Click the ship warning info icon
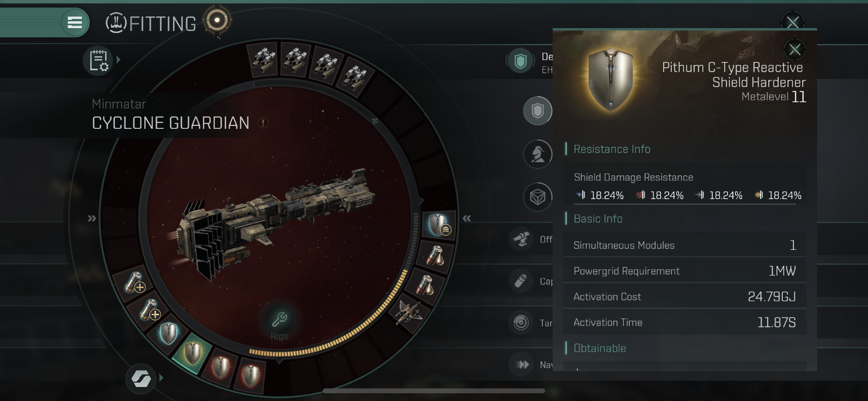The image size is (868, 401). click(263, 123)
